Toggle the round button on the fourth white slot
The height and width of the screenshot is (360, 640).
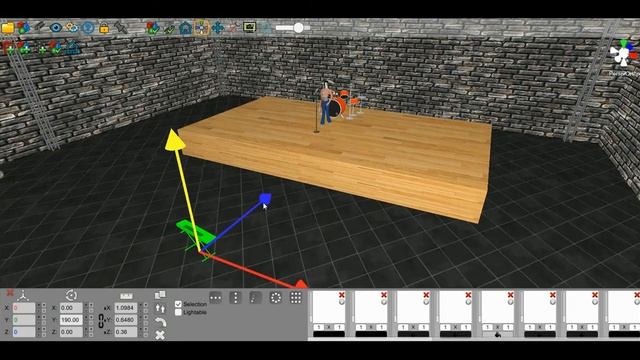(468, 302)
